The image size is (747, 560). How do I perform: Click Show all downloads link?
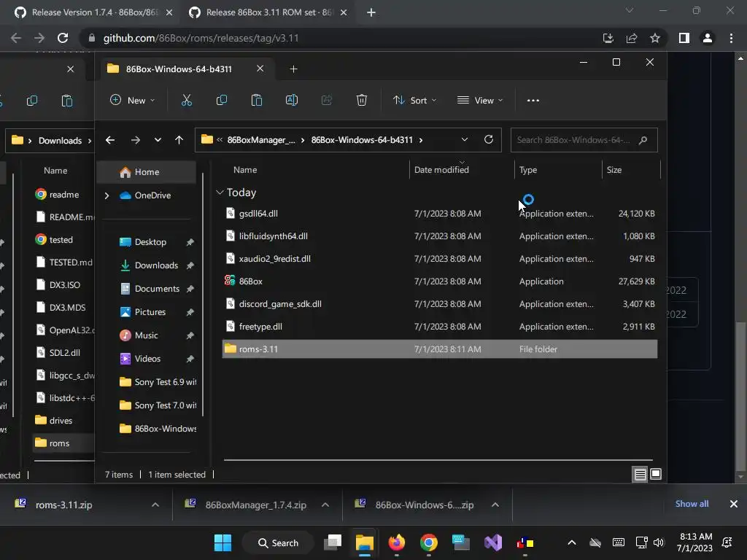(692, 504)
